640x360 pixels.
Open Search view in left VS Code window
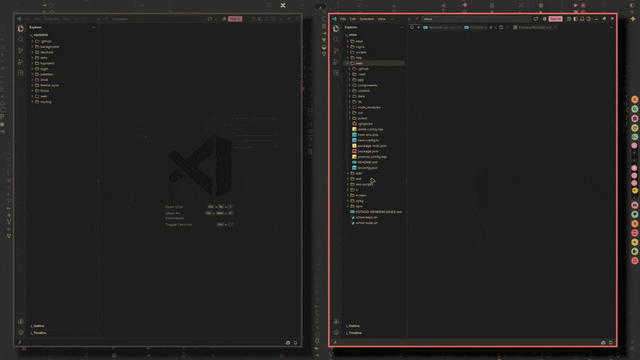pos(21,40)
